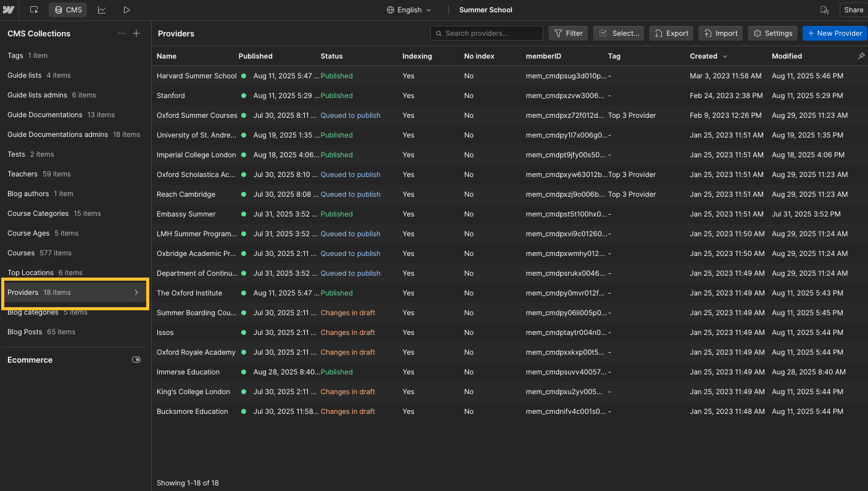868x491 pixels.
Task: Open the Stanford provider row
Action: tap(510, 96)
